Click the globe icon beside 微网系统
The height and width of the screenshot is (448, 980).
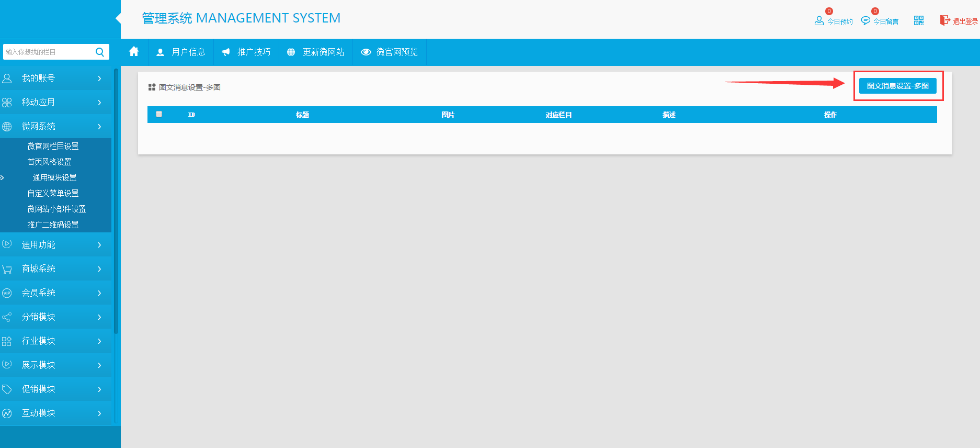click(7, 127)
